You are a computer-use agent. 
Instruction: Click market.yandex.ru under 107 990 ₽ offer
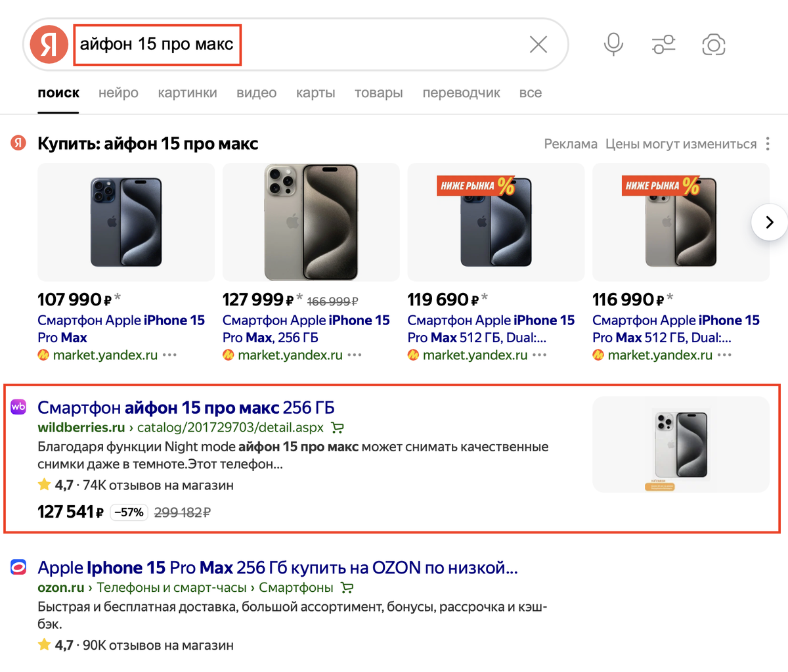click(x=105, y=355)
